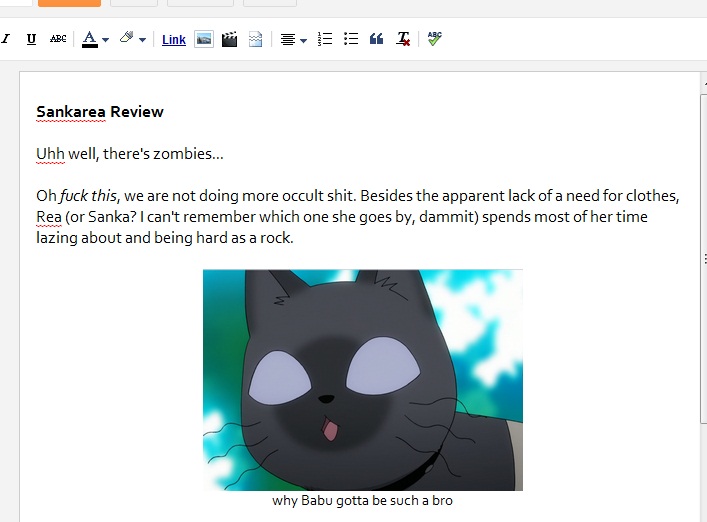Create a numbered list
The height and width of the screenshot is (522, 707).
coord(325,39)
